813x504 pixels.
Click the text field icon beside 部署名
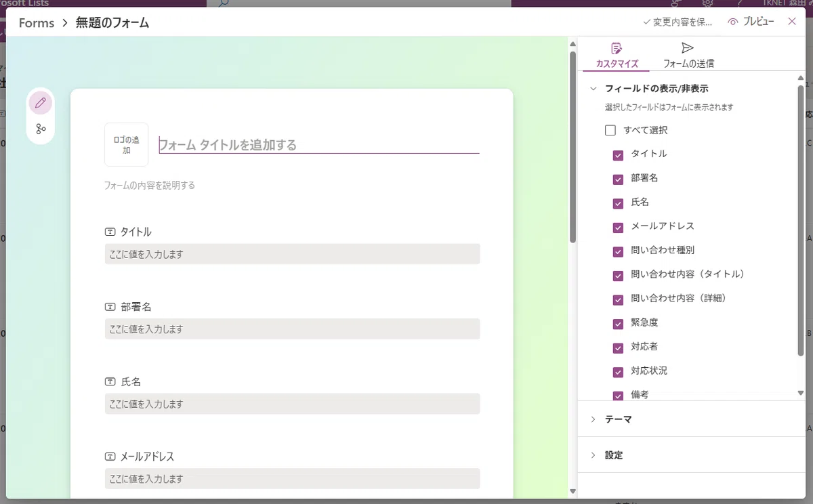point(110,307)
